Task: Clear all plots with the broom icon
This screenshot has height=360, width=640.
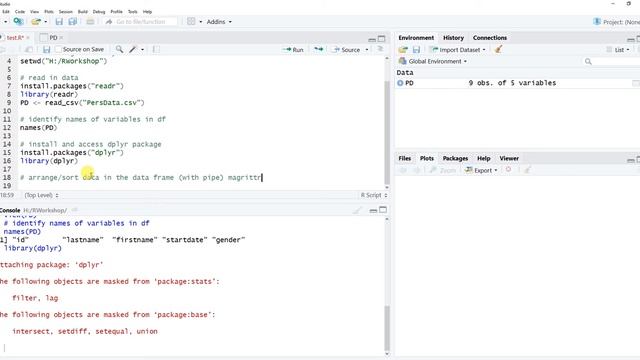Action: [x=527, y=170]
